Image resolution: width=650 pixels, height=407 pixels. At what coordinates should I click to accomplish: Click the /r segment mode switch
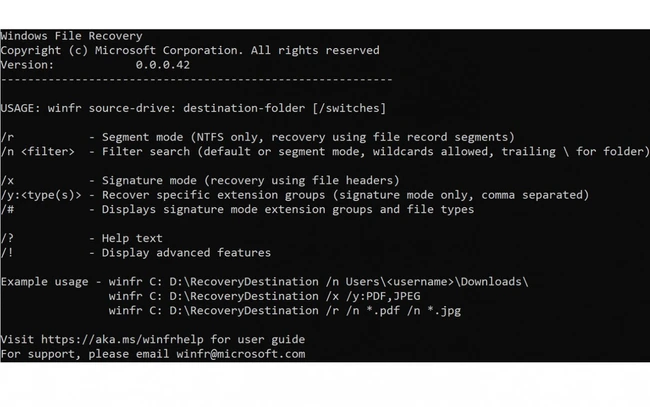tap(7, 137)
